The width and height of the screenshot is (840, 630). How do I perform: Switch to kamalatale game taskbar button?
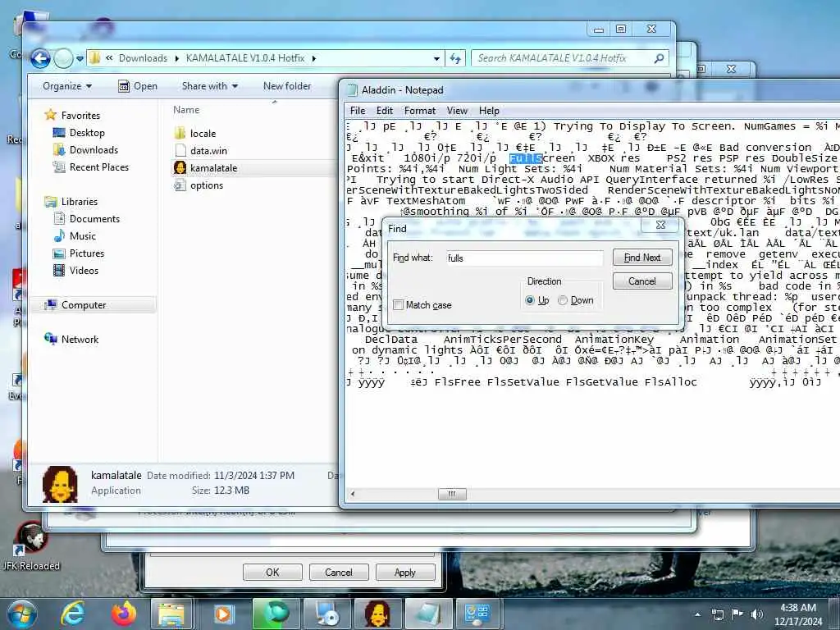point(377,614)
